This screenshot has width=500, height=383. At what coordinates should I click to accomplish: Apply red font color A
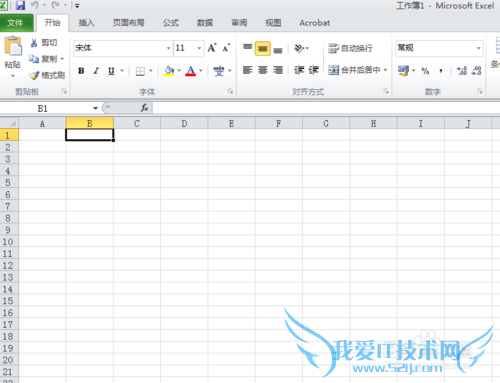coord(190,71)
